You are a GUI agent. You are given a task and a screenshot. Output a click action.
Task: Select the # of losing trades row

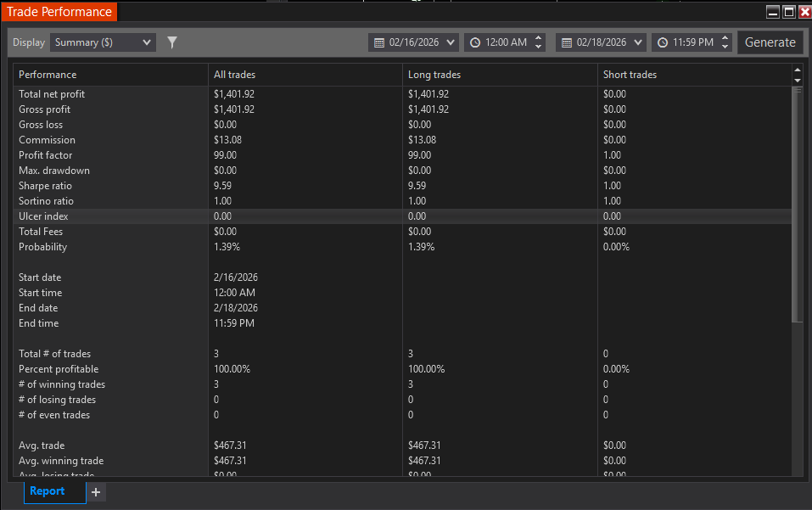(402, 400)
